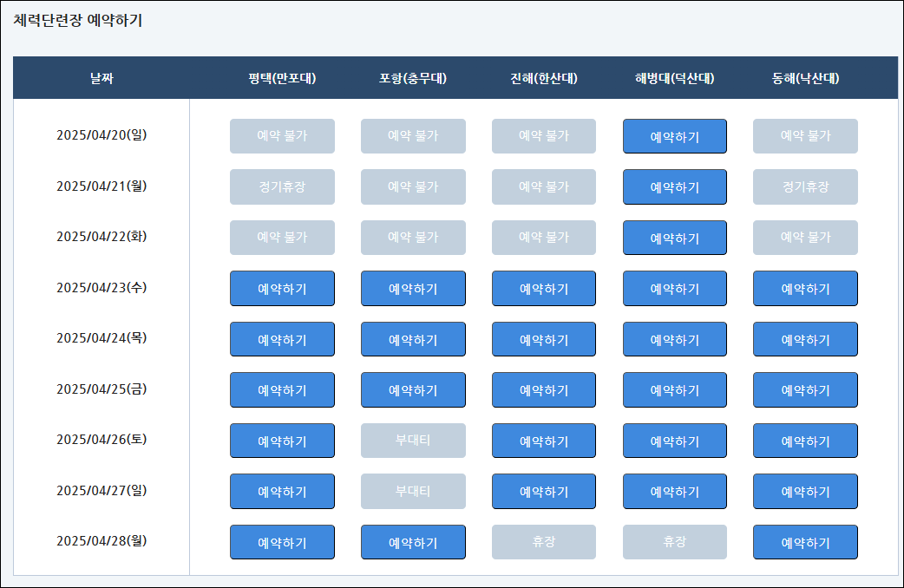Reserve 해병대(덕산대) on 2025/04/21
The image size is (904, 588).
tap(675, 186)
